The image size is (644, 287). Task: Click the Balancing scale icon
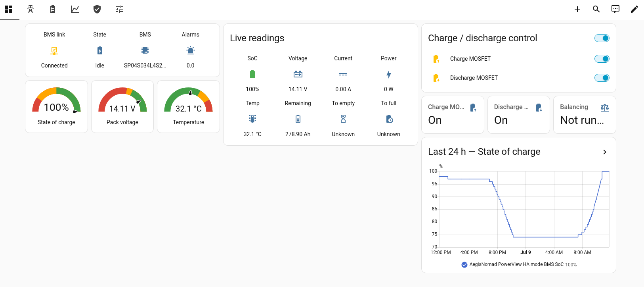pos(605,108)
